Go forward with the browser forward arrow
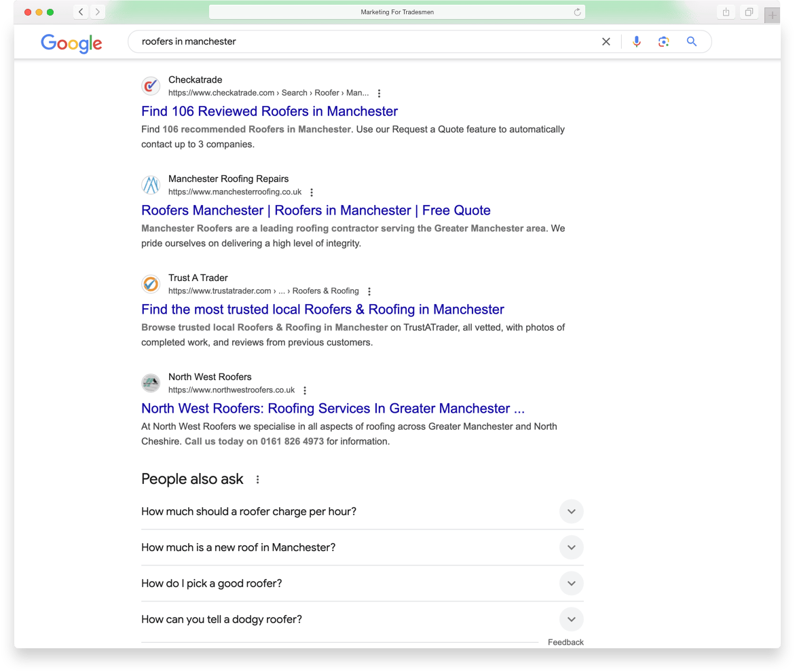This screenshot has height=672, width=795. coord(97,12)
